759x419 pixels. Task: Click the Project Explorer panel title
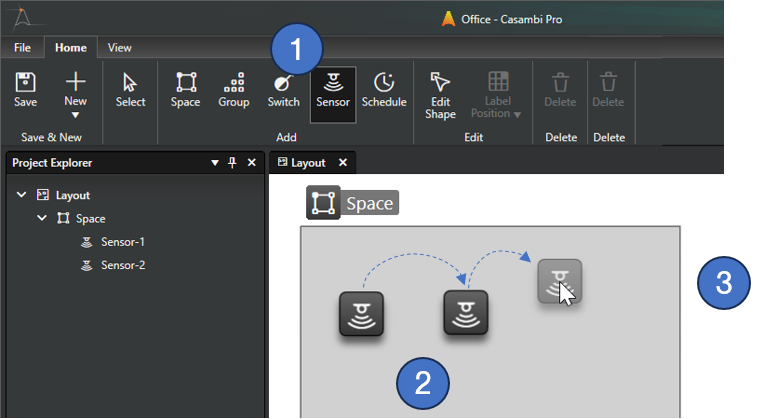tap(52, 163)
